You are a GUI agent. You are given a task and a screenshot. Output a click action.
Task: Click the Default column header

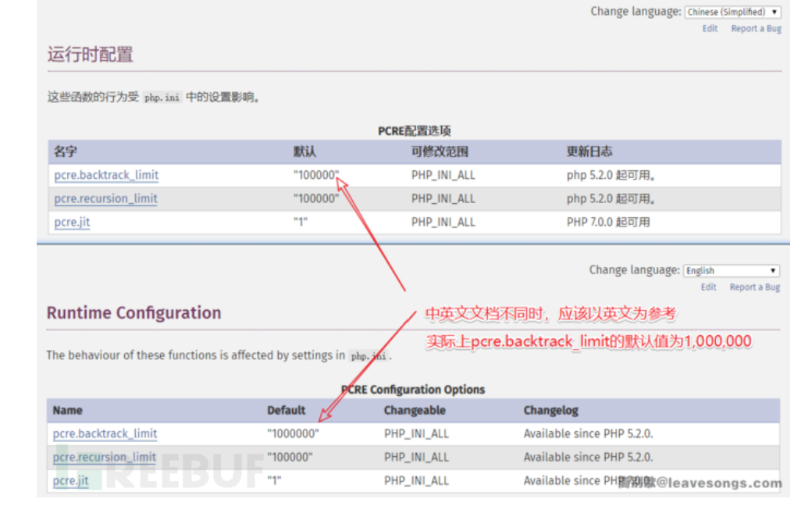[286, 410]
